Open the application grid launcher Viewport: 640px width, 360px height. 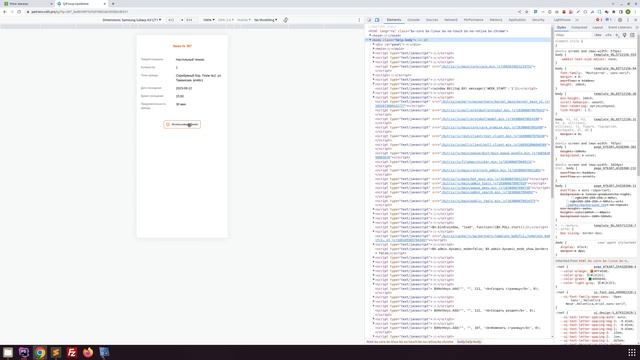click(x=632, y=352)
